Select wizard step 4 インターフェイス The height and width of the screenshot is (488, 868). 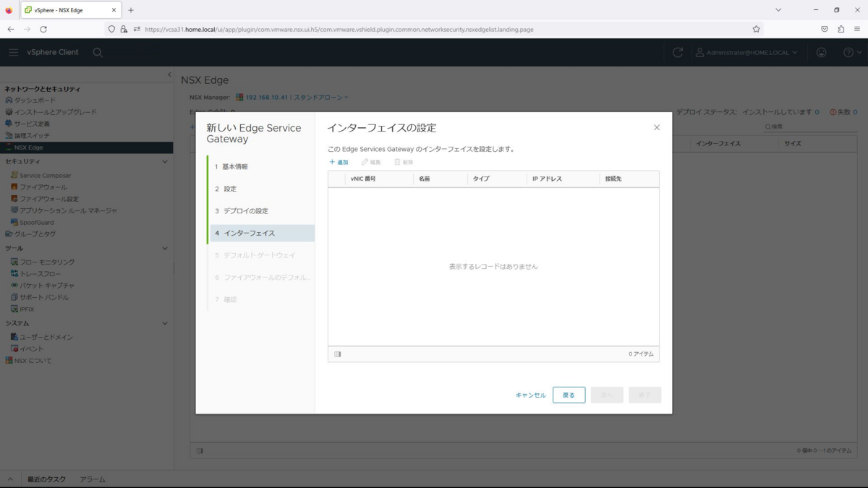[x=262, y=233]
